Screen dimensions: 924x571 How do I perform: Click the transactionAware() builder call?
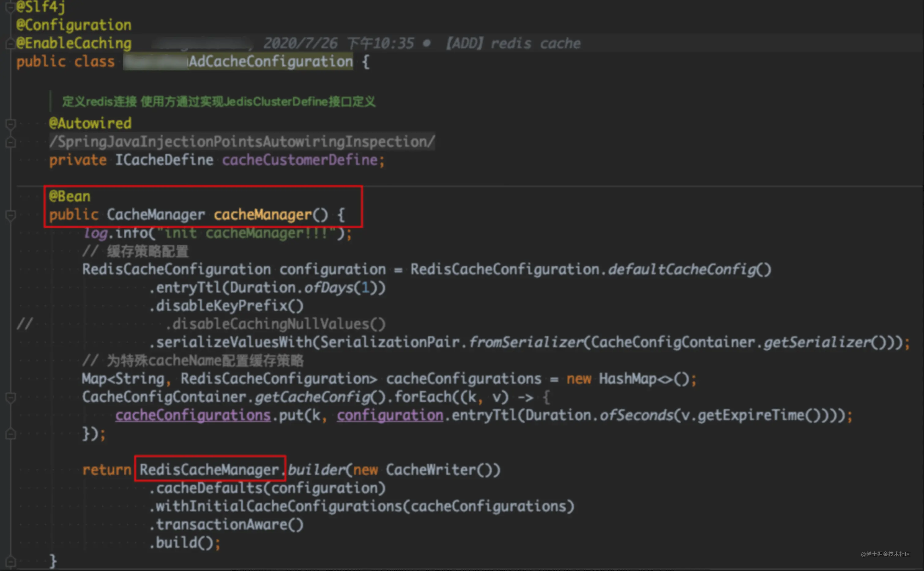pyautogui.click(x=229, y=525)
